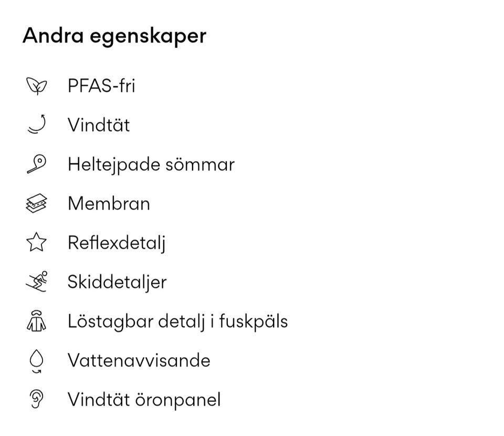
Task: Click the Andra egenskaper heading
Action: pos(114,36)
